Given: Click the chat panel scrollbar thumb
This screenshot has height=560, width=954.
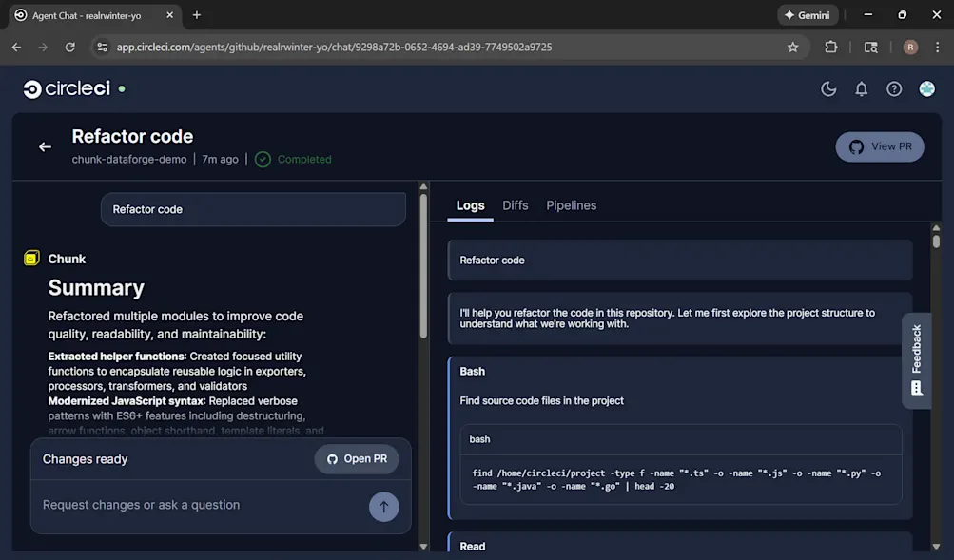Looking at the screenshot, I should [x=423, y=266].
